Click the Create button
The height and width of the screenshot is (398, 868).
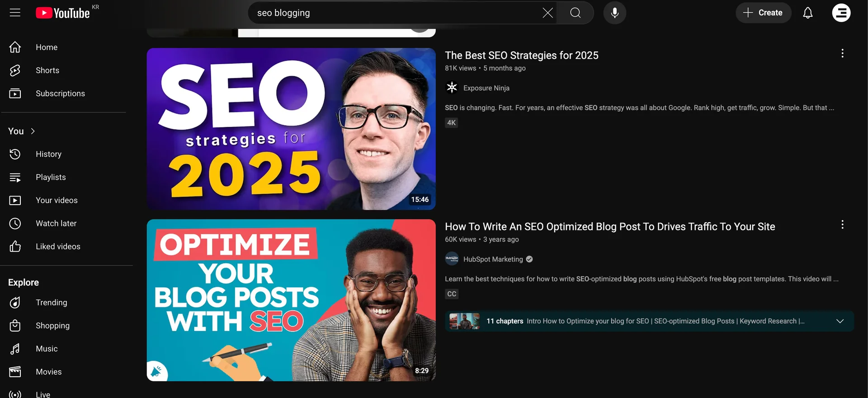(763, 13)
